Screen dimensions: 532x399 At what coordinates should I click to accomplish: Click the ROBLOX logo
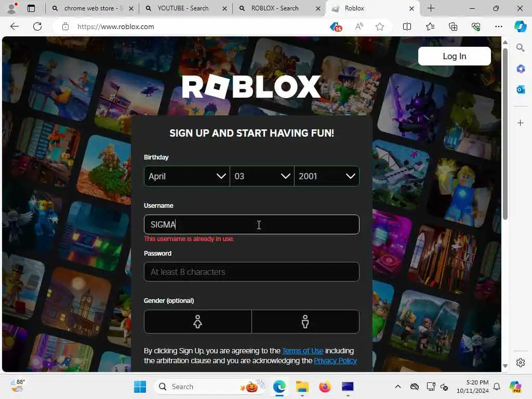tap(251, 87)
